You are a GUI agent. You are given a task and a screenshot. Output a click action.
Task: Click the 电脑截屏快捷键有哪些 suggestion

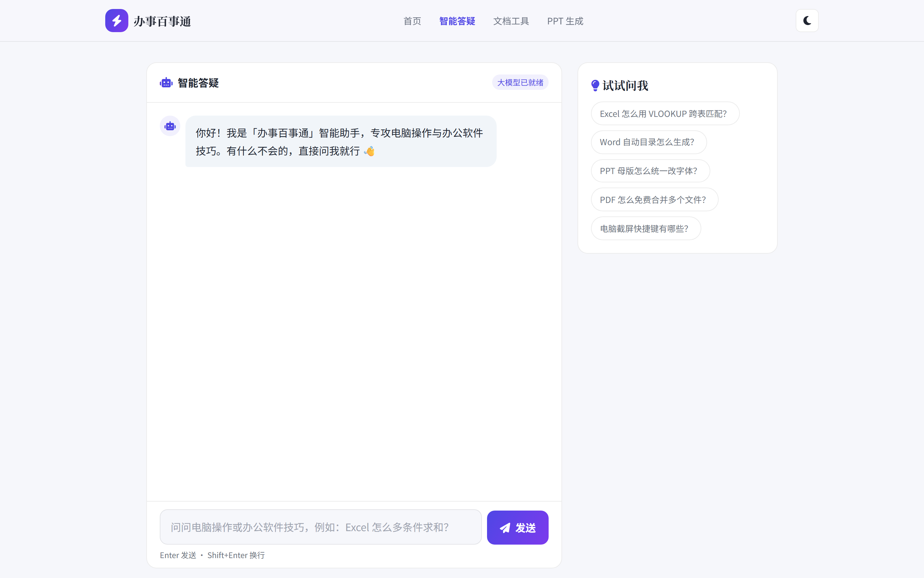[x=646, y=229]
